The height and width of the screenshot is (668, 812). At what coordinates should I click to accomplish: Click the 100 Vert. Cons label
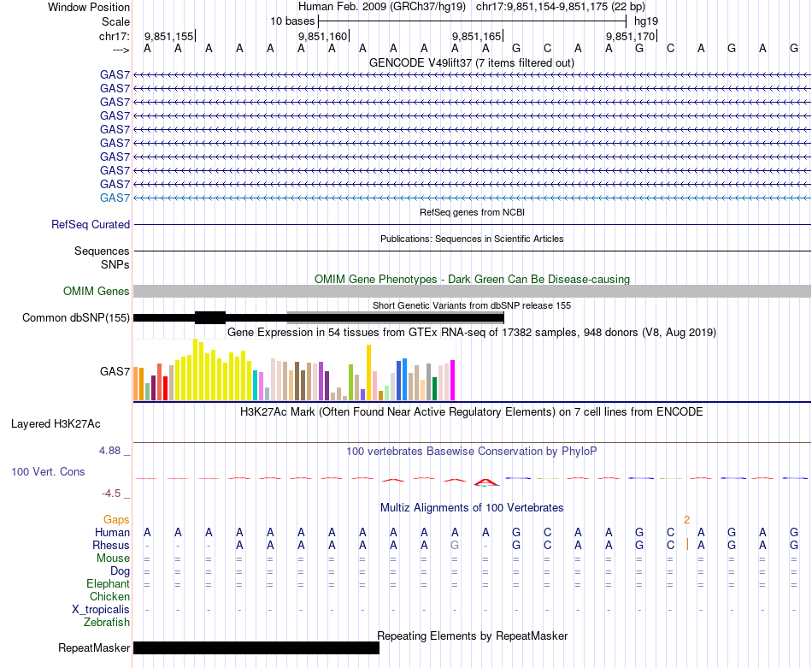(x=48, y=471)
